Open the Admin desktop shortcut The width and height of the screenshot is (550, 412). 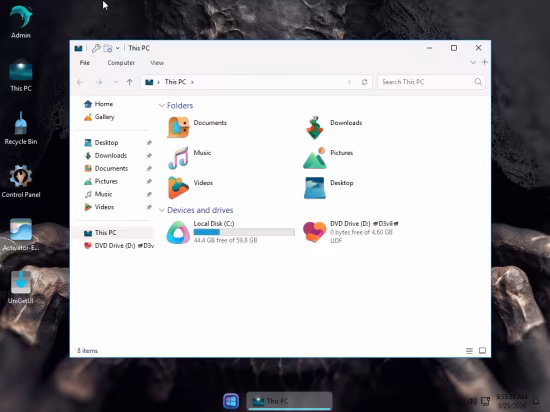21,22
